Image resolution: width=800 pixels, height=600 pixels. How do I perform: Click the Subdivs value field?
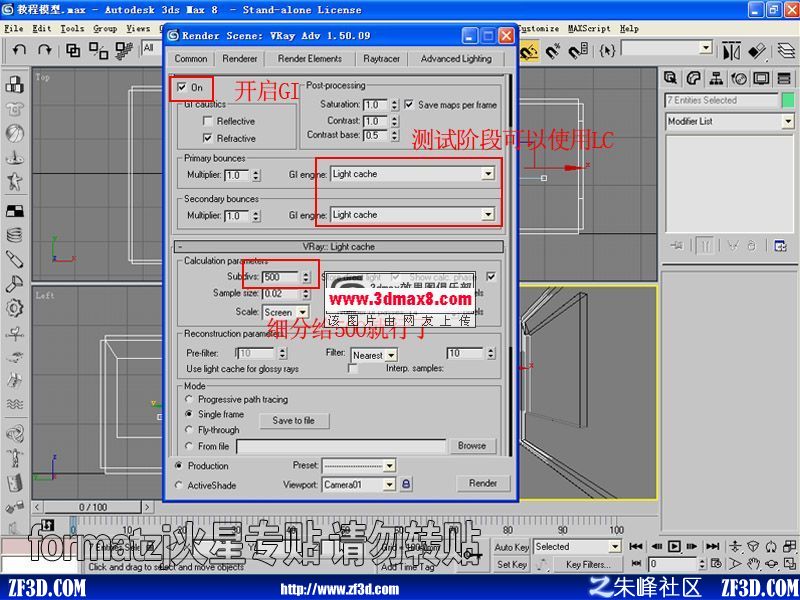(280, 277)
